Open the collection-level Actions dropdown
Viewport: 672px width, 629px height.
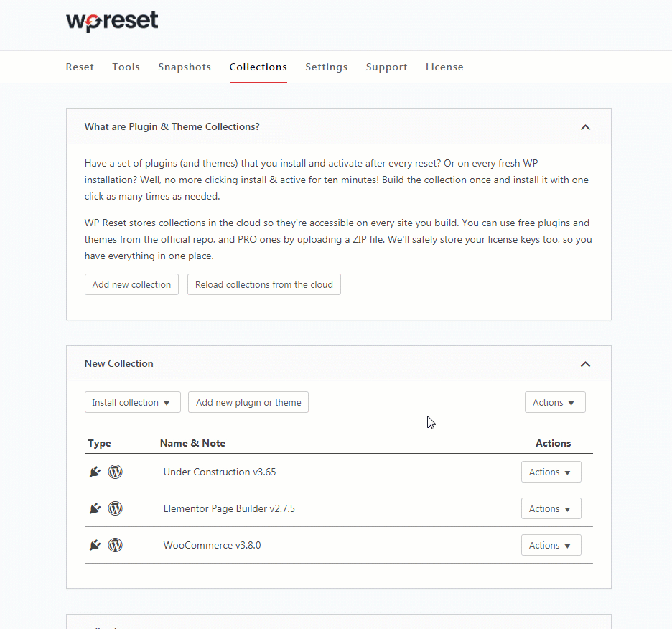pos(555,402)
